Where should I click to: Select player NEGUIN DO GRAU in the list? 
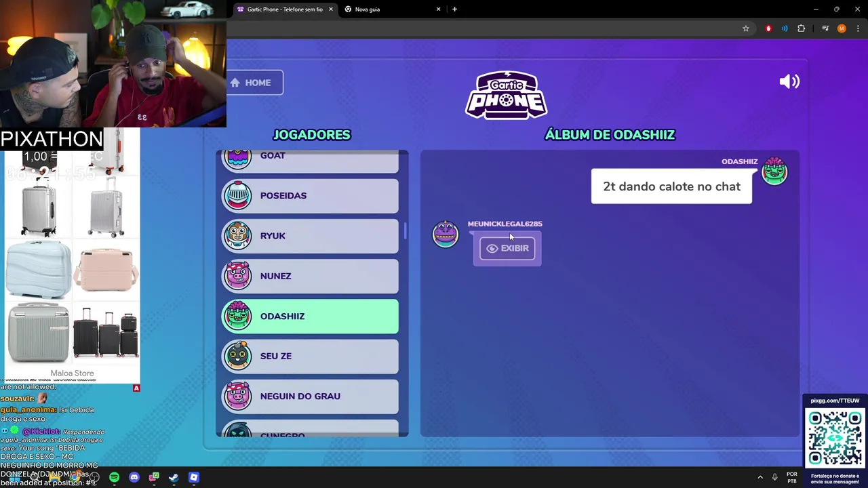(x=311, y=396)
